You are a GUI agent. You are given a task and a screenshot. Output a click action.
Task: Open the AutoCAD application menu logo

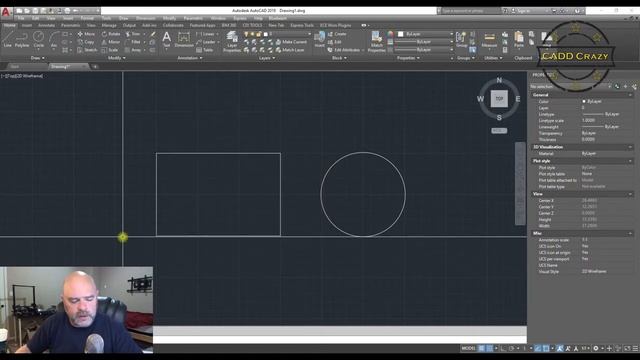coord(6,12)
